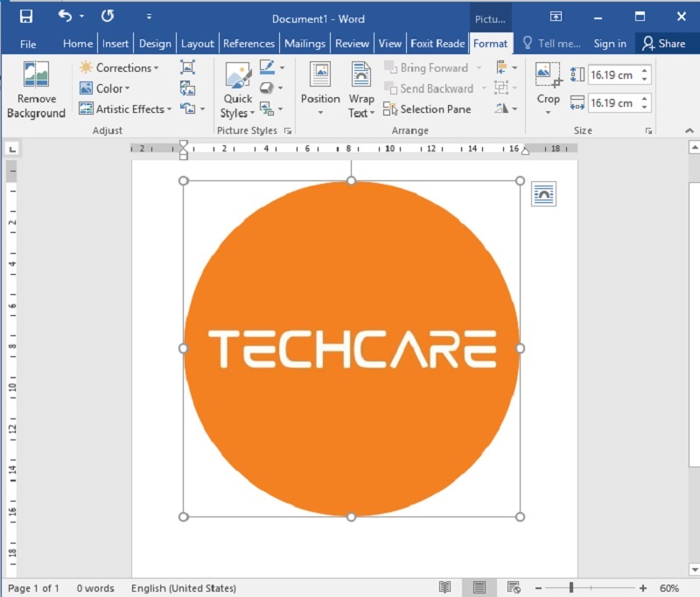Click the Compress Pictures icon
Viewport: 700px width, 597px height.
tap(187, 67)
